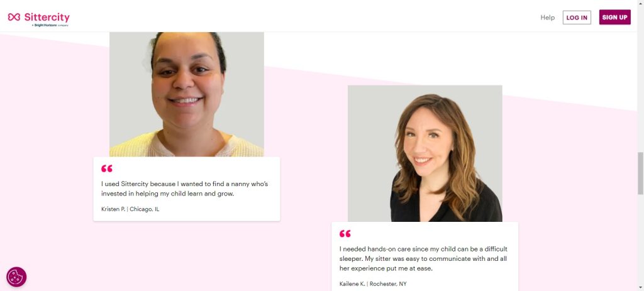This screenshot has height=291, width=644.
Task: Open the cookie preferences icon
Action: (16, 277)
